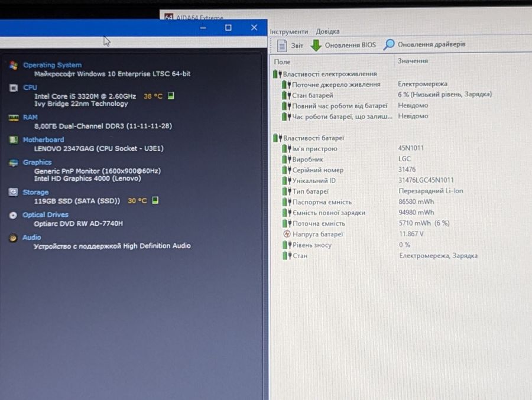Open the Graphics section link
532x400 pixels.
click(x=37, y=162)
